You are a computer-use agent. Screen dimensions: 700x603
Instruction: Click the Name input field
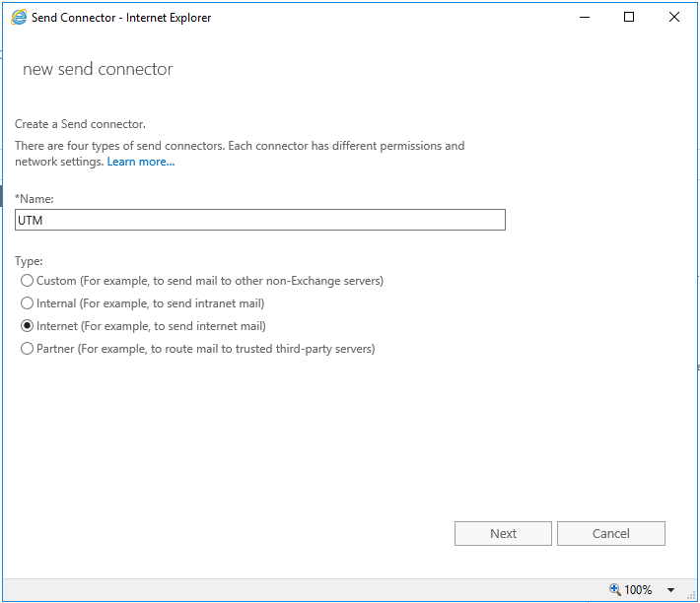point(260,220)
